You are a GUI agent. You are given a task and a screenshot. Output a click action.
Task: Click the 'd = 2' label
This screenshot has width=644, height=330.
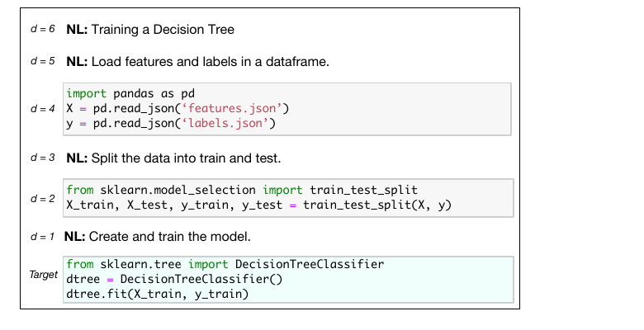(x=43, y=199)
